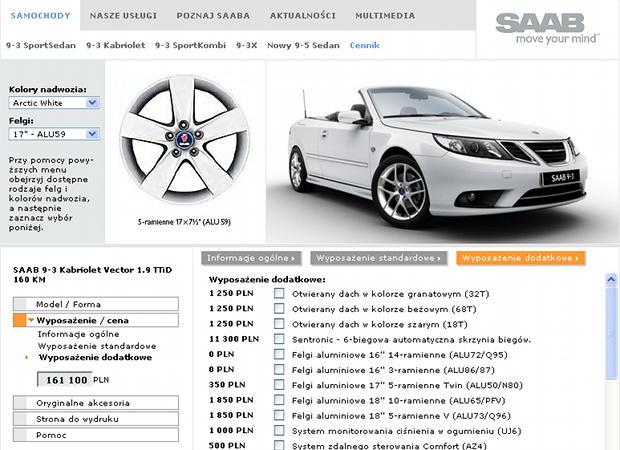Switch to Informacje ogólne tab
This screenshot has height=450, width=620.
[251, 258]
